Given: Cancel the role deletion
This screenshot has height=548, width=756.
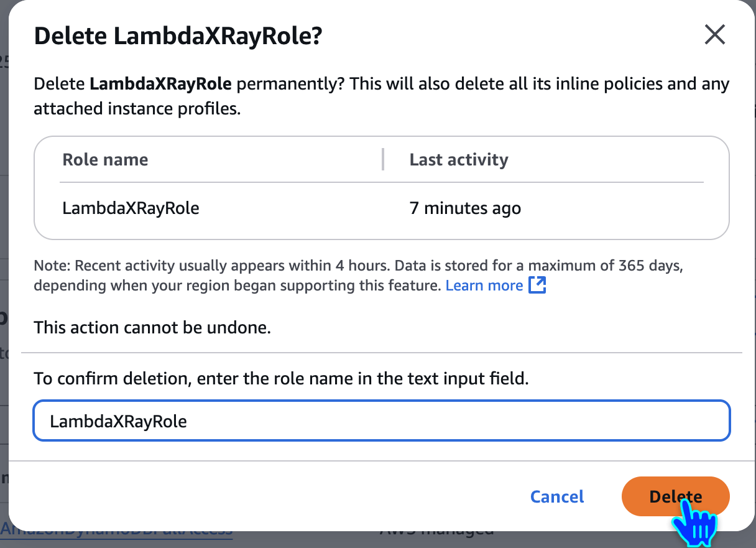Looking at the screenshot, I should click(x=557, y=496).
